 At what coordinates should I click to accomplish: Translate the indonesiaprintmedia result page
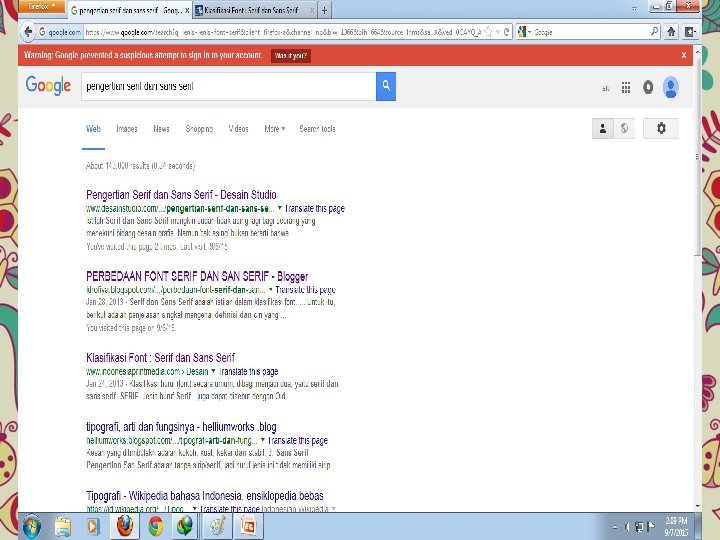(x=248, y=371)
